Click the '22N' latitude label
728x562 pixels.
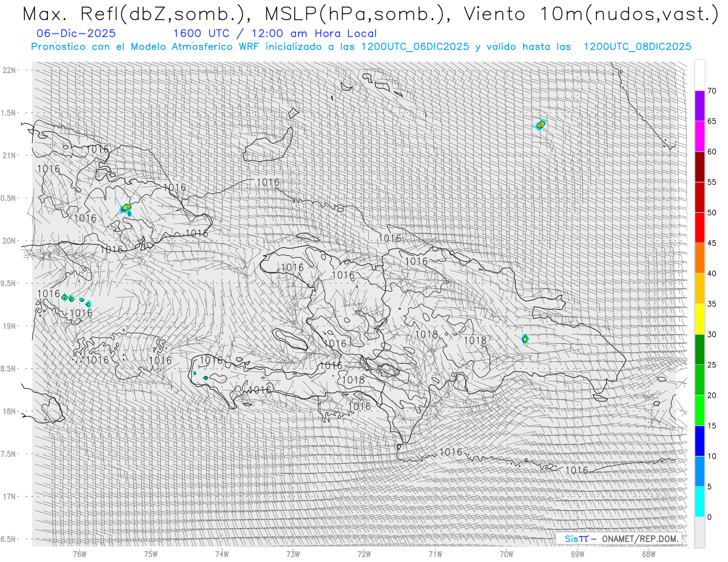click(x=8, y=70)
